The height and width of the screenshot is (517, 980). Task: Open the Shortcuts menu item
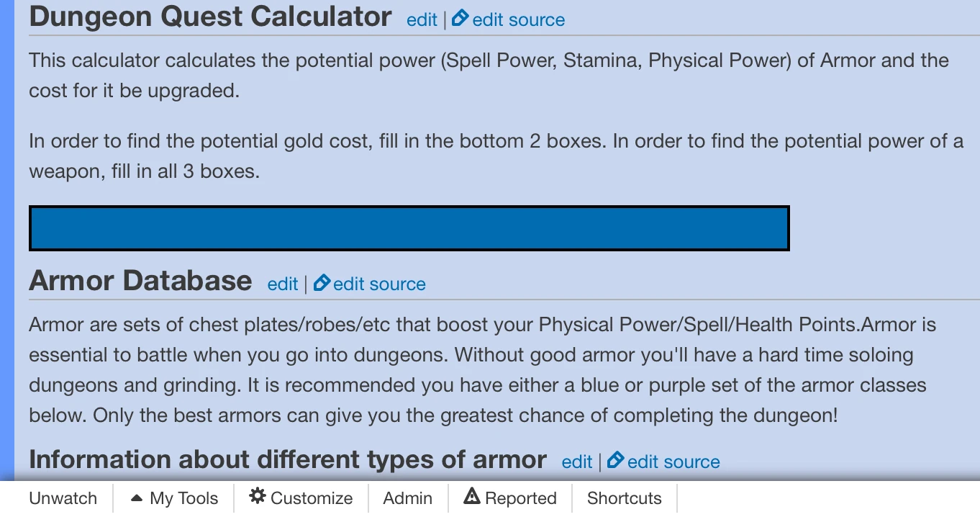click(x=625, y=497)
